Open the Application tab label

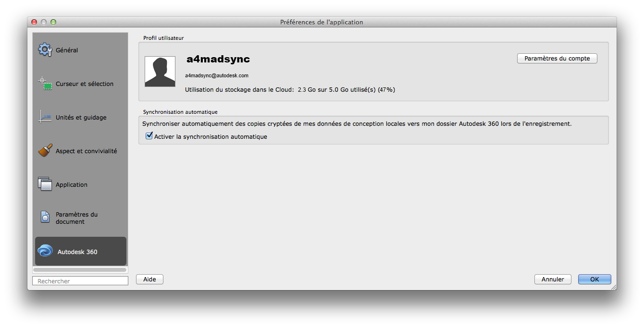point(72,184)
